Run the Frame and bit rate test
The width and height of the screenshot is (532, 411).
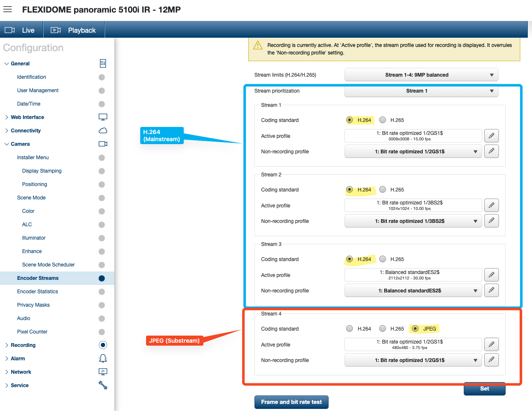[x=291, y=402]
